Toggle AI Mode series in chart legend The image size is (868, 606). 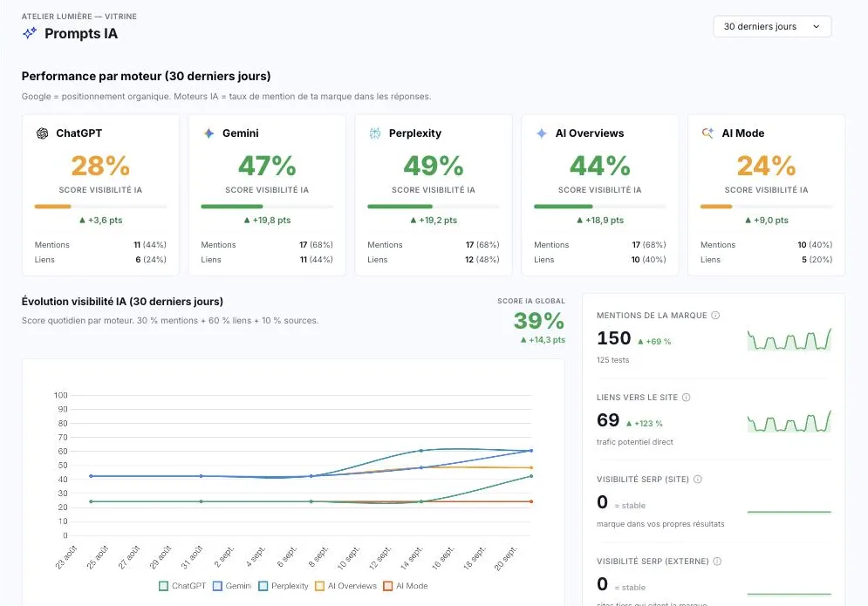point(406,586)
